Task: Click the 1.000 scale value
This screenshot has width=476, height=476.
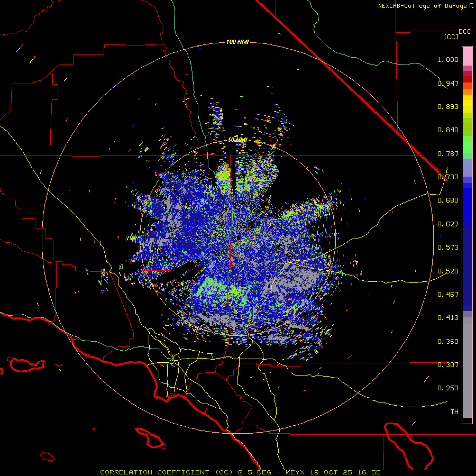Action: (448, 59)
